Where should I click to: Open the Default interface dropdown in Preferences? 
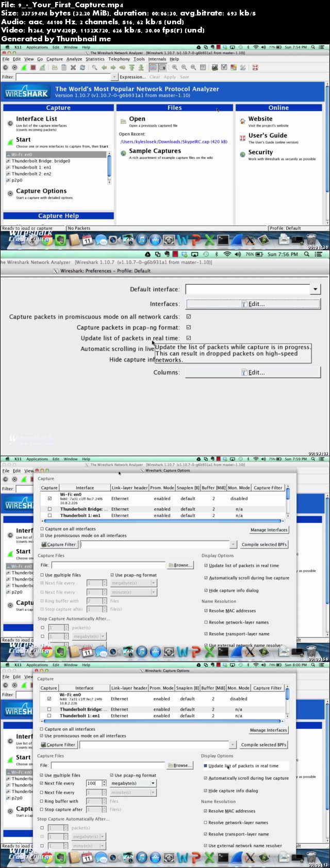point(316,290)
